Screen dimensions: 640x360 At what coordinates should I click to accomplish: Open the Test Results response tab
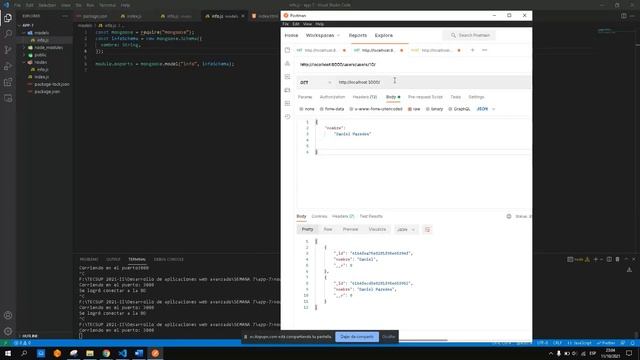(371, 216)
